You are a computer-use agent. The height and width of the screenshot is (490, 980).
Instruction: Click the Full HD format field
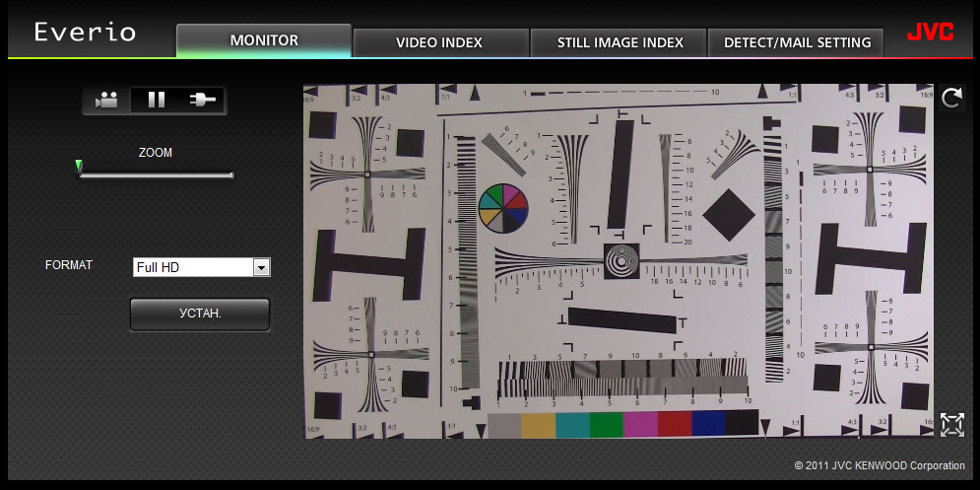coord(201,267)
